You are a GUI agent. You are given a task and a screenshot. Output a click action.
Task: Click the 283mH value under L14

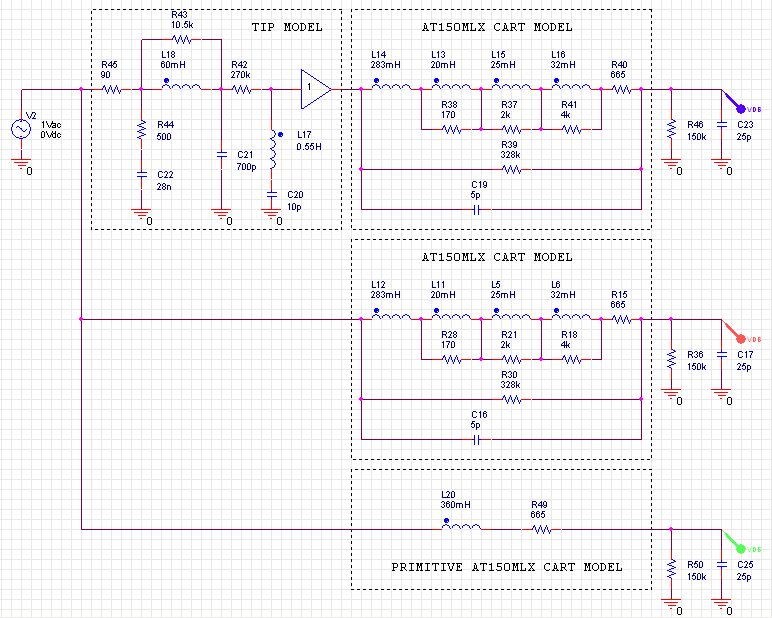pyautogui.click(x=386, y=65)
